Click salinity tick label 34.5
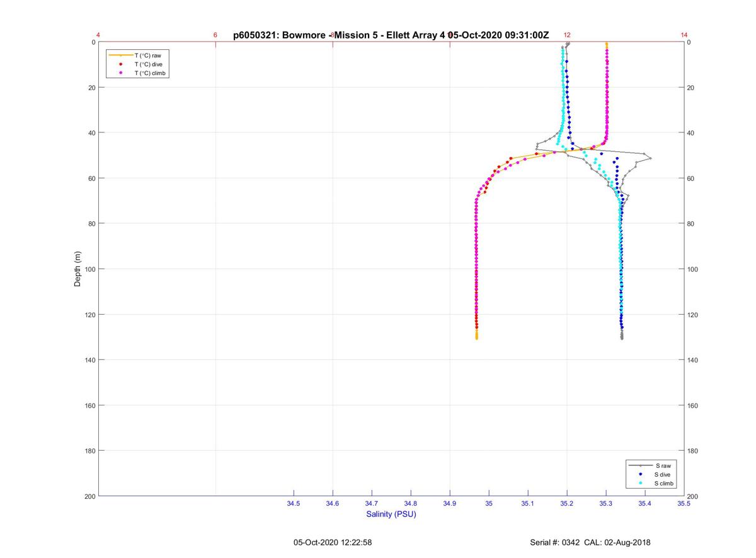The height and width of the screenshot is (558, 756). pos(294,503)
